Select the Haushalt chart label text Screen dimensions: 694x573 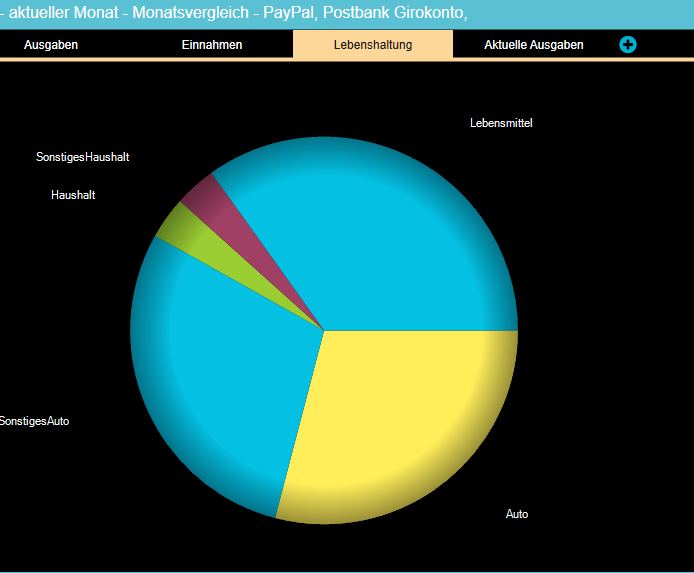73,195
